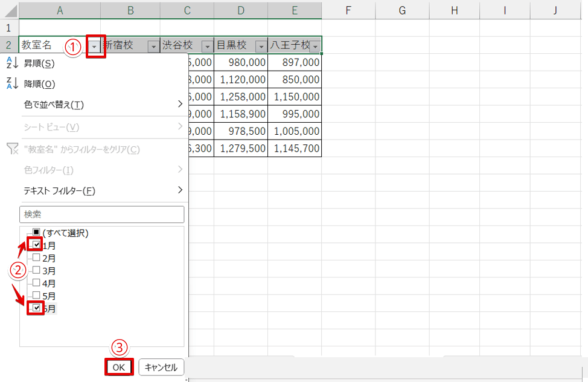
Task: Click the cell containing 1,150,000
Action: [295, 97]
